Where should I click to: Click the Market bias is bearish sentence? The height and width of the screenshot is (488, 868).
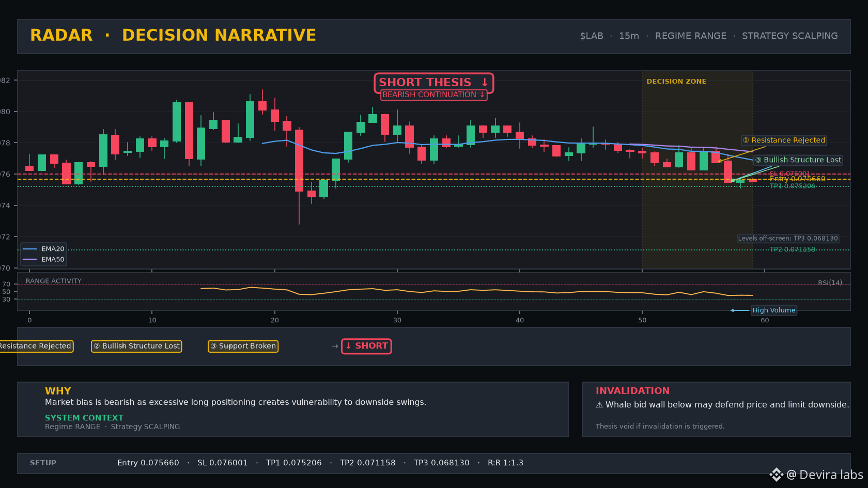tap(236, 402)
